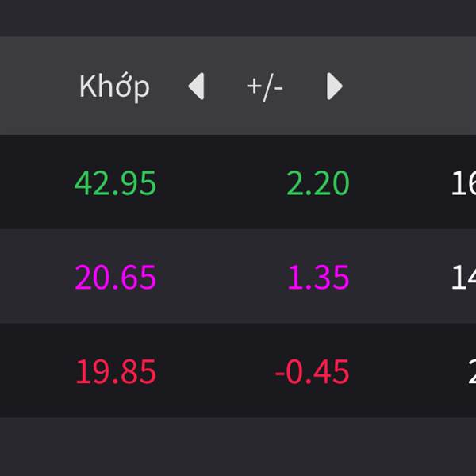476x476 pixels.
Task: Click the red change value -0.45
Action: point(312,371)
